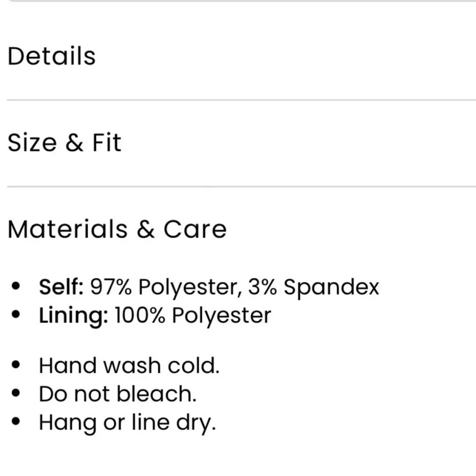
Task: Expand the Details section
Action: (x=51, y=56)
